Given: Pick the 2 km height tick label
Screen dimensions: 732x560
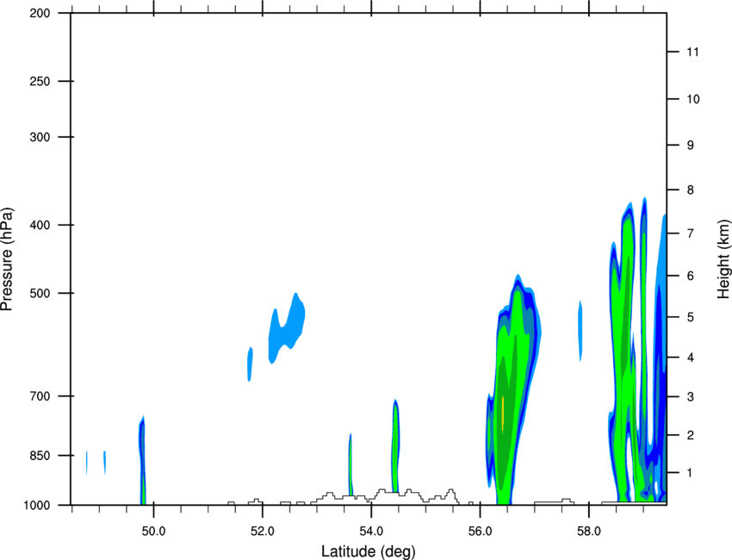Looking at the screenshot, I should pos(690,435).
